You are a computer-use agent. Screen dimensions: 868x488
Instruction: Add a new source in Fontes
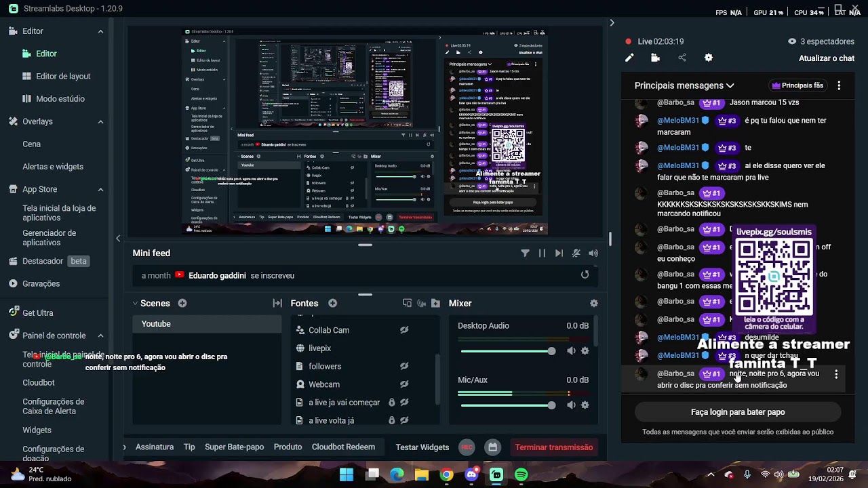point(332,303)
